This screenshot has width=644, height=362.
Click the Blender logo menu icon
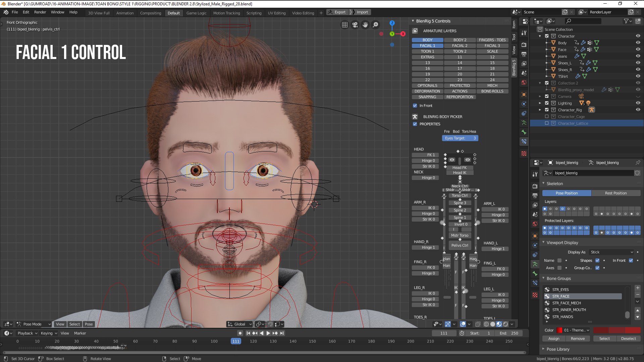point(6,12)
